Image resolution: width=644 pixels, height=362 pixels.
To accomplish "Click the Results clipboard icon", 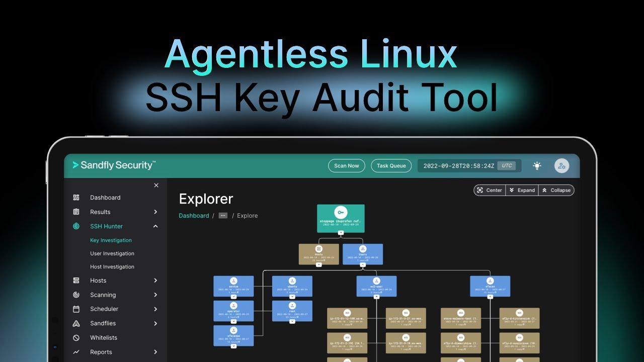I will pos(76,212).
